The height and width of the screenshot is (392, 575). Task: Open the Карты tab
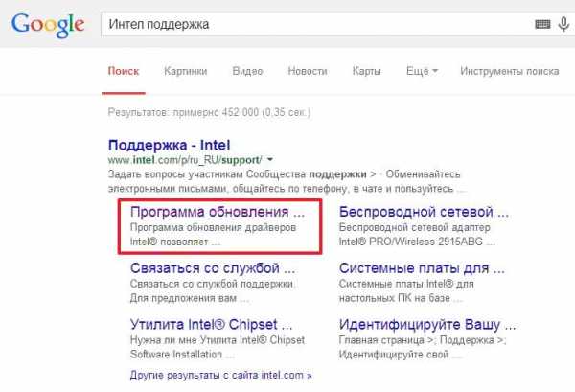[367, 71]
